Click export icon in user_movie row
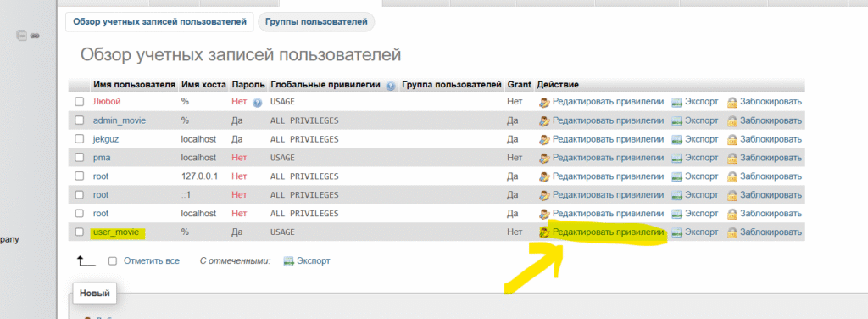Image resolution: width=868 pixels, height=319 pixels. 676,232
